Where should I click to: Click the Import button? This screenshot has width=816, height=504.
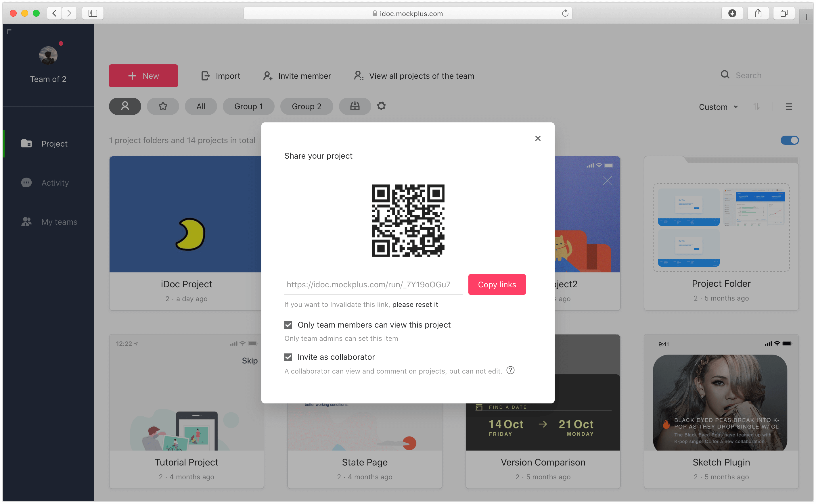coord(221,76)
